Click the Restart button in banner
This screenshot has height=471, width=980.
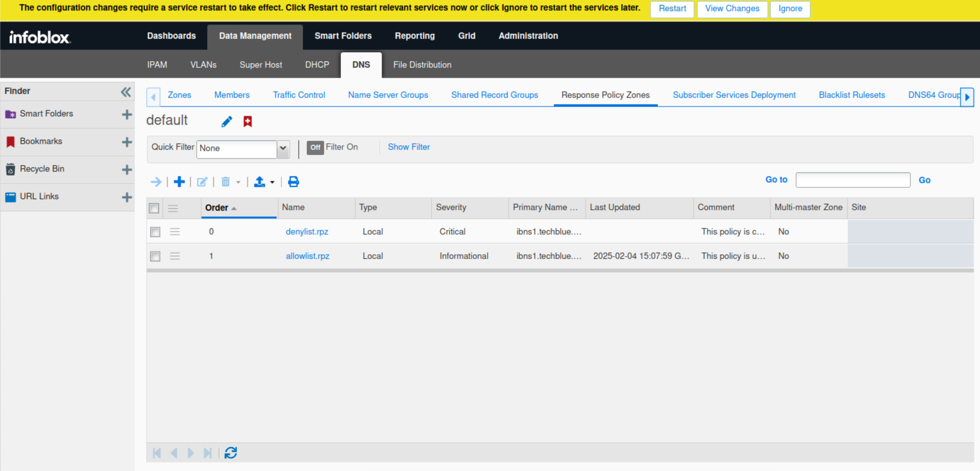[672, 8]
